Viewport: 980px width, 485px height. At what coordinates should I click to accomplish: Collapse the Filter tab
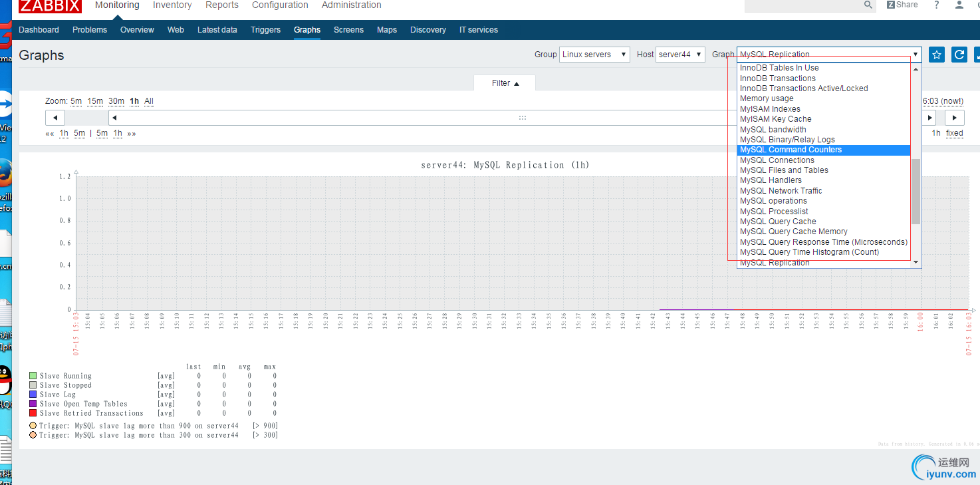click(505, 83)
